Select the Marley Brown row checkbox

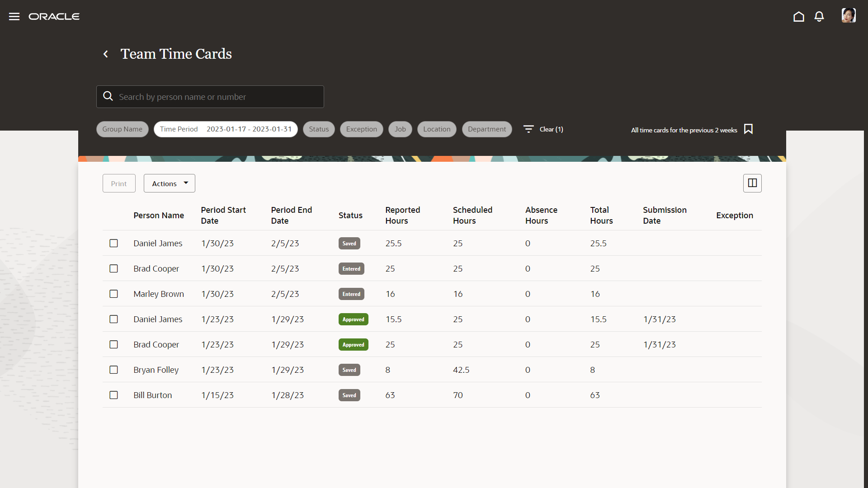pyautogui.click(x=113, y=294)
